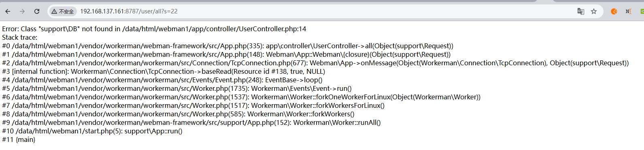644x150 pixels.
Task: Click stack frame #9 Worker::runAll() line
Action: pos(191,122)
